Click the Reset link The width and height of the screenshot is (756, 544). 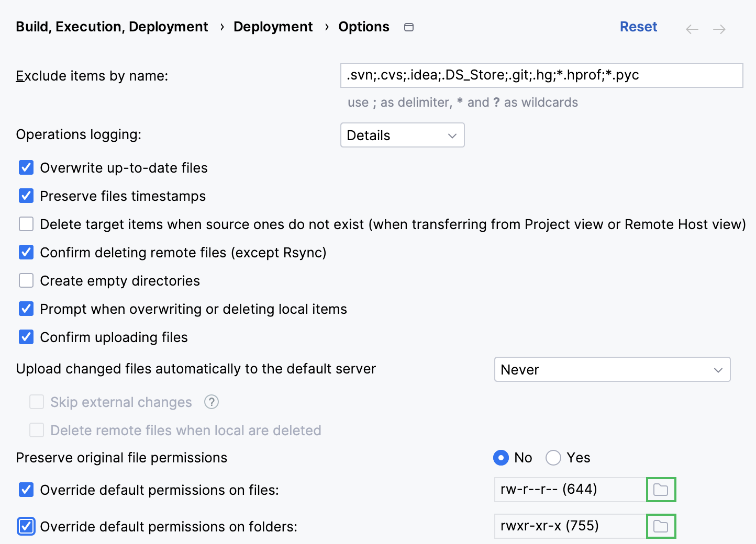click(x=638, y=26)
